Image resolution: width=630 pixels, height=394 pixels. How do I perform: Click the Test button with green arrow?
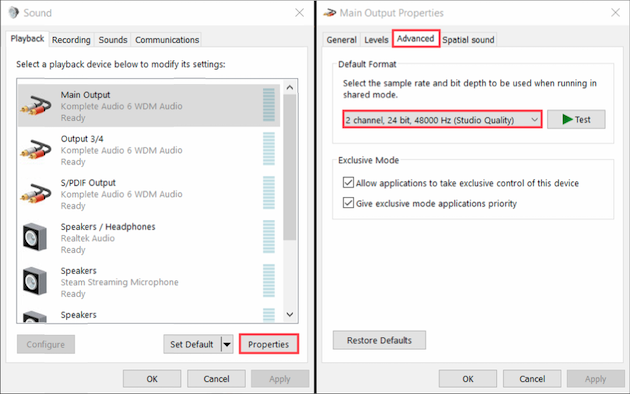(x=576, y=120)
